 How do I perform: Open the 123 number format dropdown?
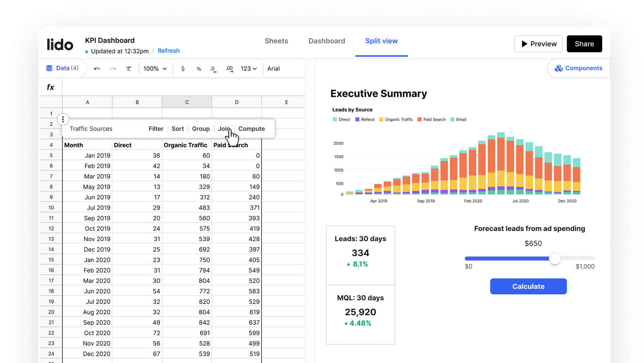coord(248,68)
